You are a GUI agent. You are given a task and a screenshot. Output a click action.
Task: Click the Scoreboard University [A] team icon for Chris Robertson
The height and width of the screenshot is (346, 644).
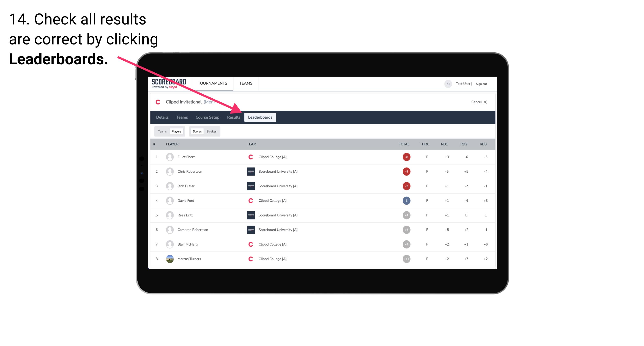click(250, 171)
